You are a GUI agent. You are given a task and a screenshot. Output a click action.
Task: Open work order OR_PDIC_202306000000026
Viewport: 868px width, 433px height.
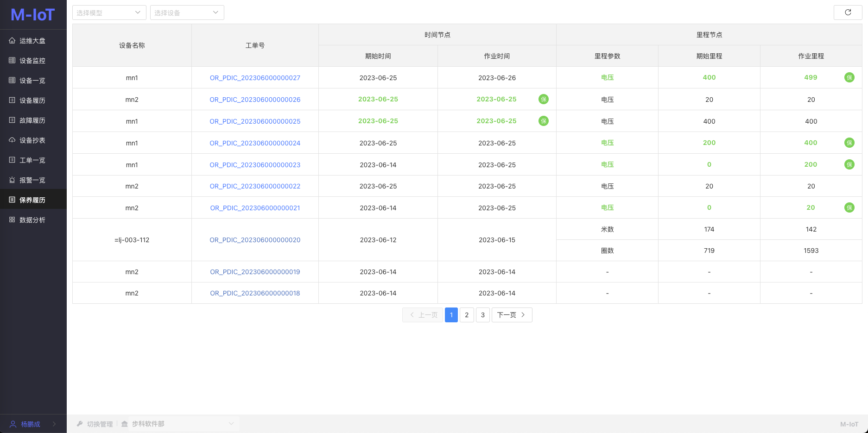(x=255, y=100)
